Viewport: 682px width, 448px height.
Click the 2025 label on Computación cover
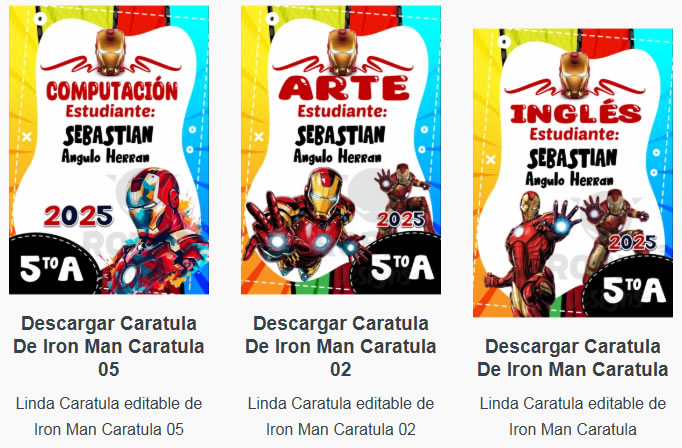(78, 216)
